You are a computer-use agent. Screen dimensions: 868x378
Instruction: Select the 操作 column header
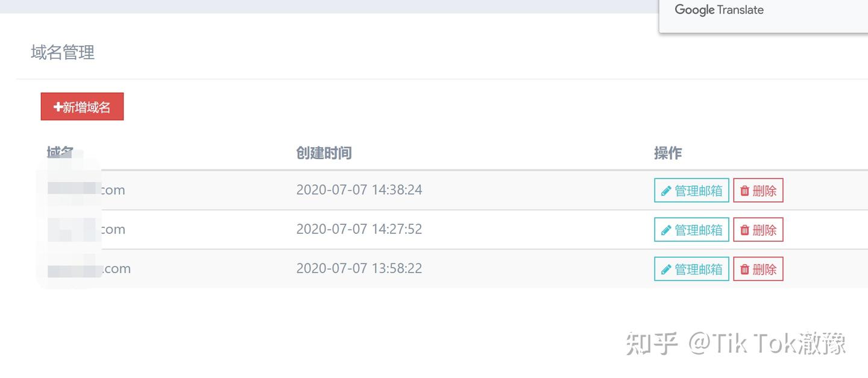[x=668, y=153]
